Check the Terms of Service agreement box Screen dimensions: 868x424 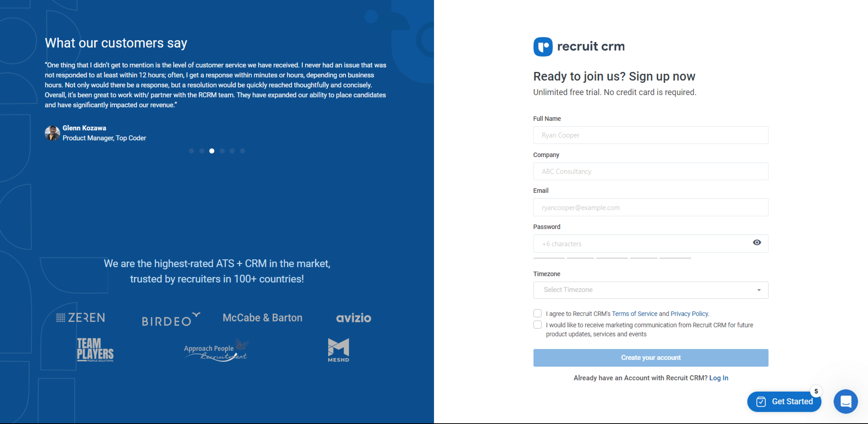(537, 313)
